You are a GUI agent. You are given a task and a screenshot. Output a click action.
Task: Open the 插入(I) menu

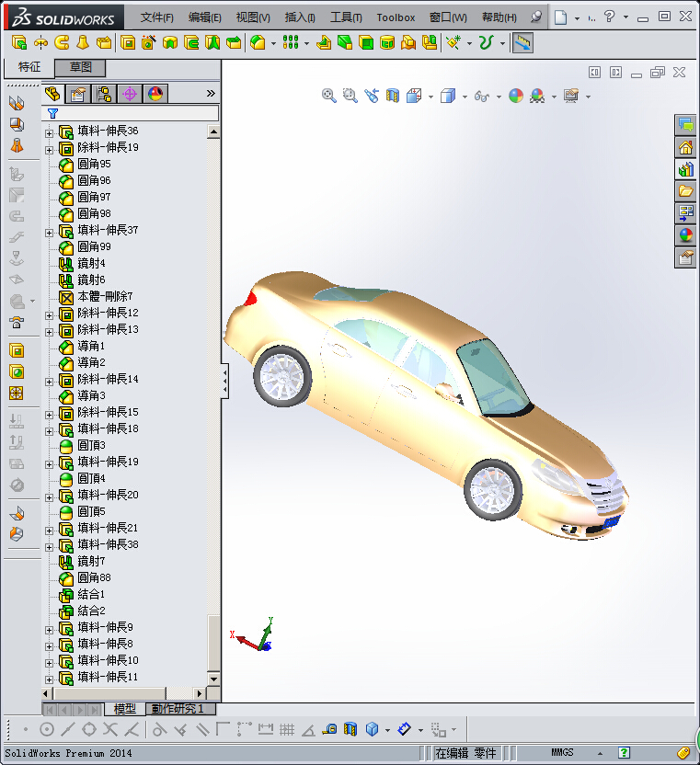(x=300, y=17)
